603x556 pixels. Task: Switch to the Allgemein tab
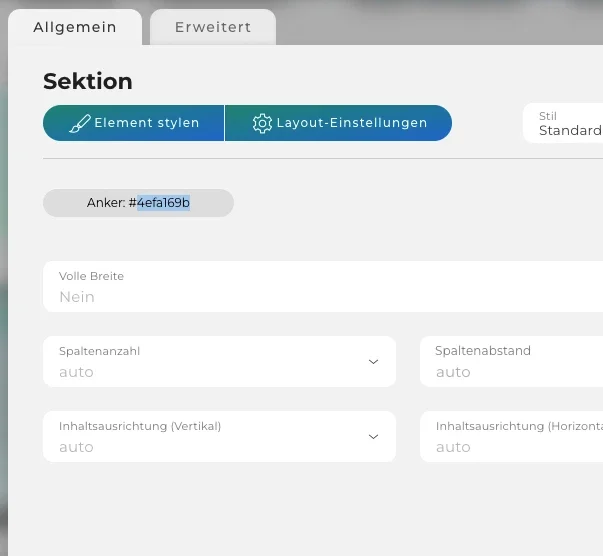[75, 27]
